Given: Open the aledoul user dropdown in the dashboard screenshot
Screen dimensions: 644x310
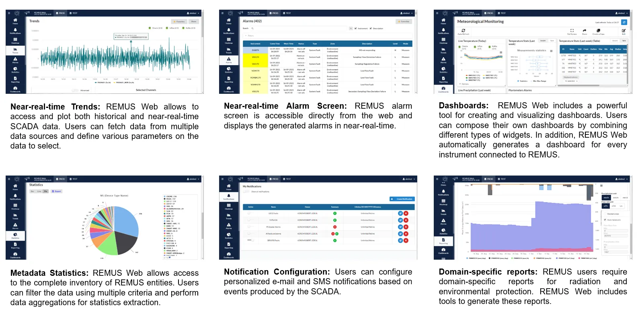Looking at the screenshot, I should pyautogui.click(x=621, y=13).
